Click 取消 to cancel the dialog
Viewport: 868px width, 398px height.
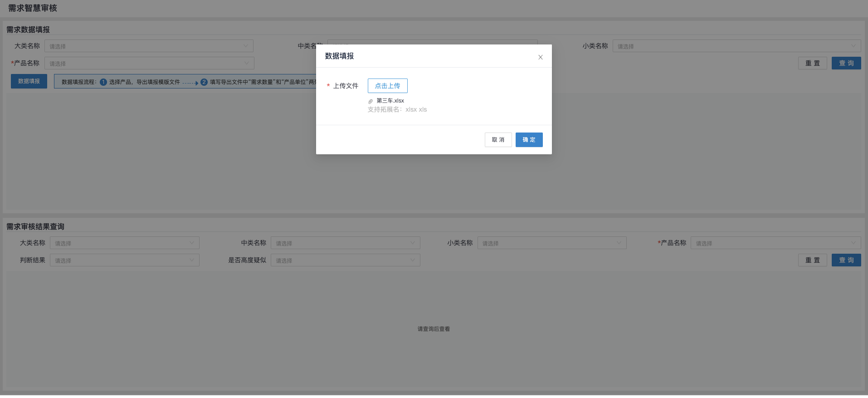[x=498, y=140]
